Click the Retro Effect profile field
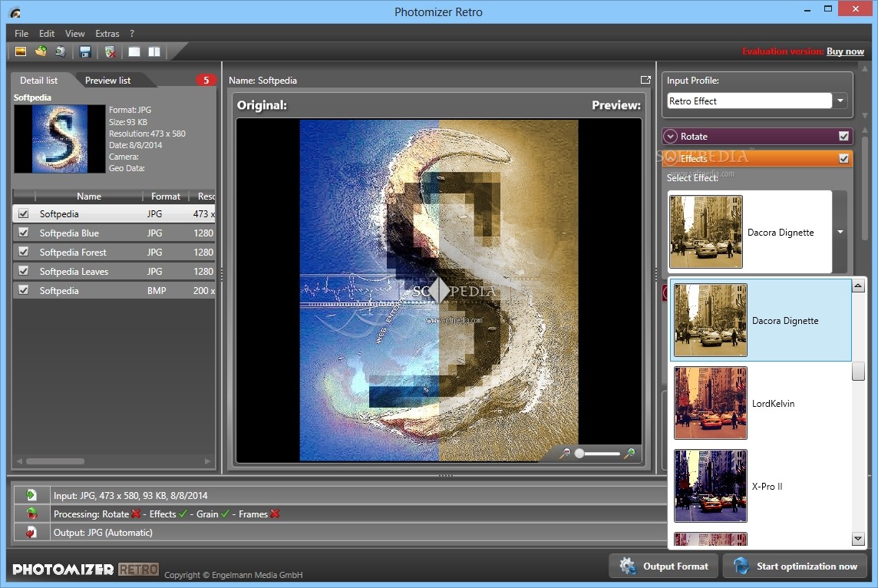The image size is (878, 588). pyautogui.click(x=749, y=101)
